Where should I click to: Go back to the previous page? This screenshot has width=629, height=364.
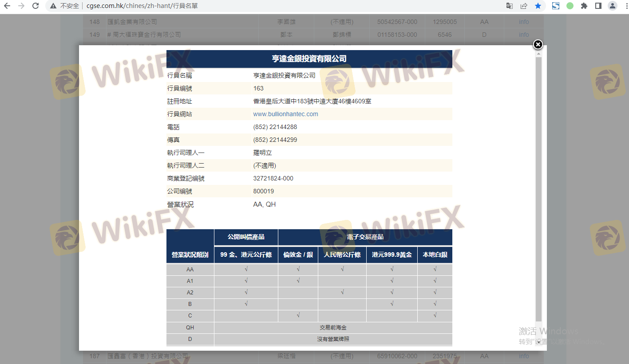click(x=7, y=6)
